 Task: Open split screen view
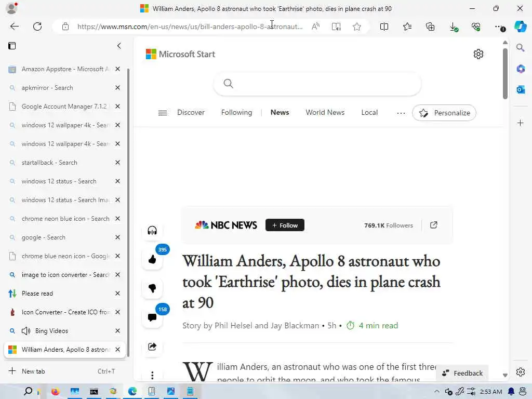click(x=384, y=26)
